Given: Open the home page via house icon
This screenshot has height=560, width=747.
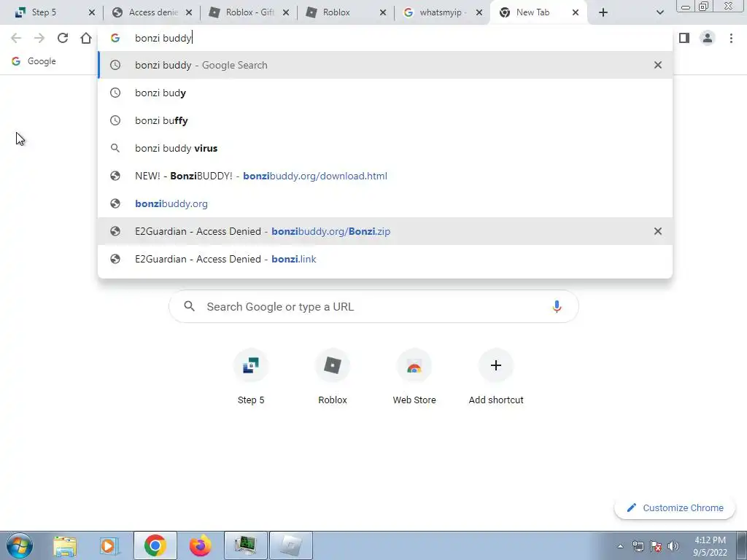Looking at the screenshot, I should coord(86,38).
